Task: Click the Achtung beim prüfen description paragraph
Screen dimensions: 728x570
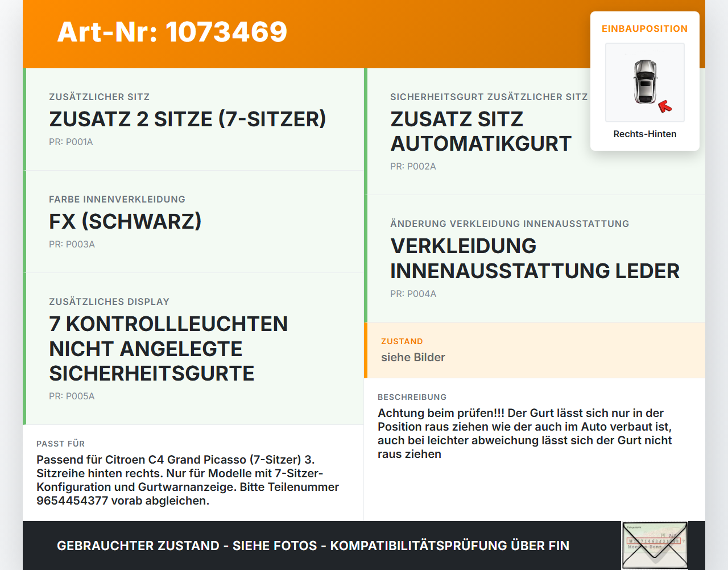Action: pos(525,433)
